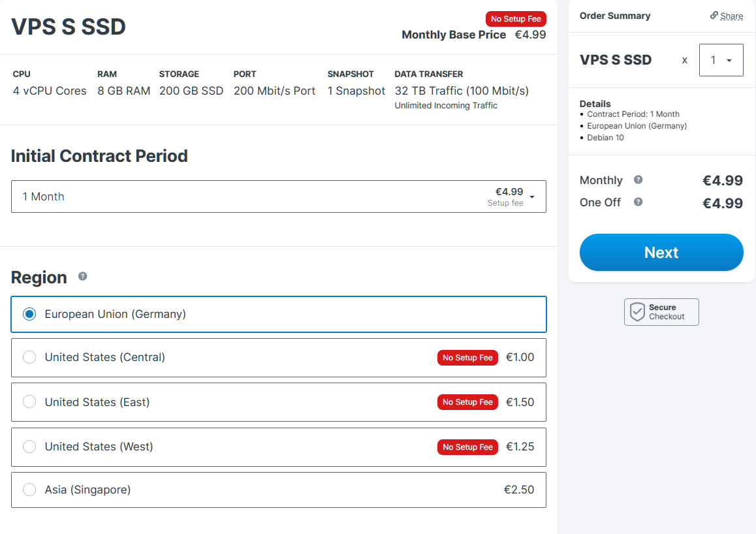Open the quantity dropdown in Order Summary
This screenshot has height=534, width=756.
[721, 60]
